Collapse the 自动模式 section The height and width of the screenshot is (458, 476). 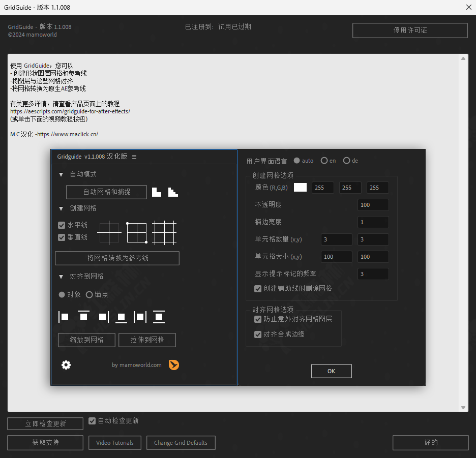(x=61, y=174)
